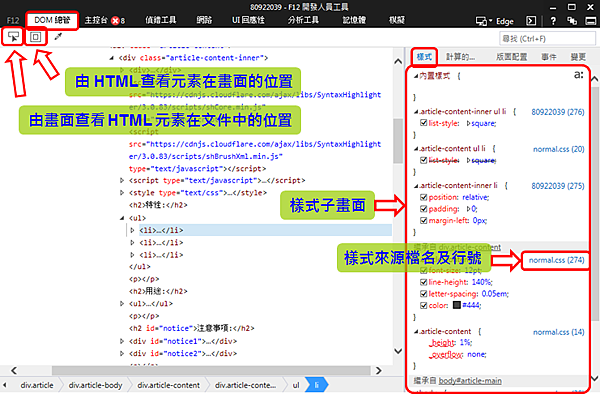Open the 模擬 emulation tab
Viewport: 600px width, 394px height.
coord(397,20)
